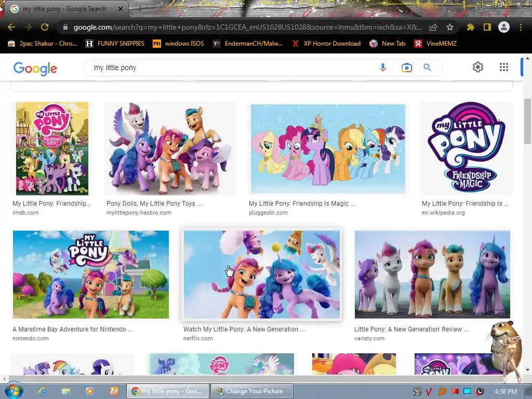This screenshot has height=399, width=532.
Task: Open the windows ISOS bookmark
Action: click(x=179, y=44)
